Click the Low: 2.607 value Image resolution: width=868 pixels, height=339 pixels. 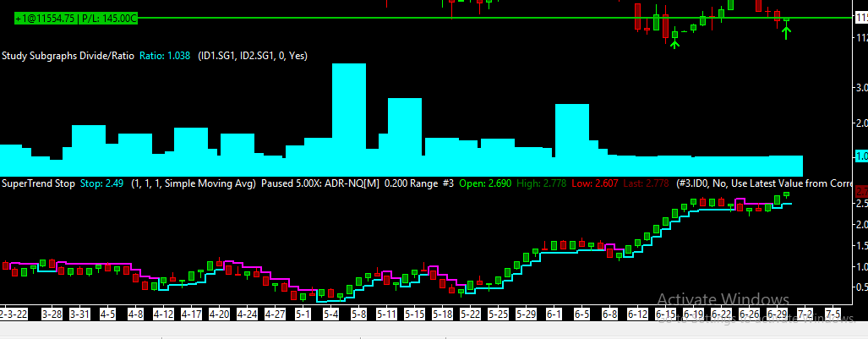[x=595, y=183]
